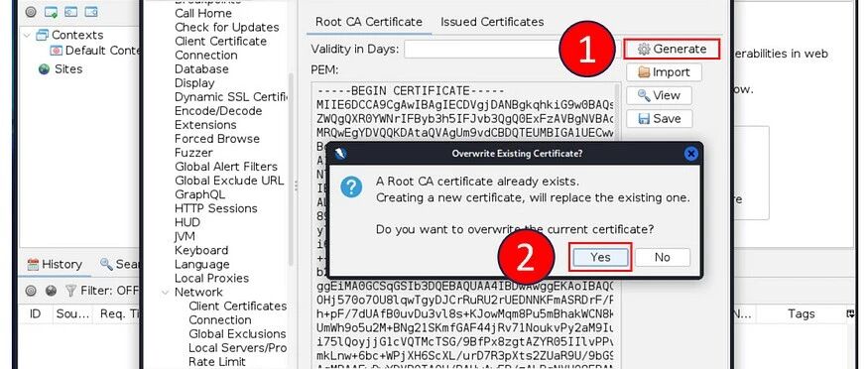Click the Sites globe icon
Image resolution: width=868 pixels, height=369 pixels.
click(x=45, y=69)
